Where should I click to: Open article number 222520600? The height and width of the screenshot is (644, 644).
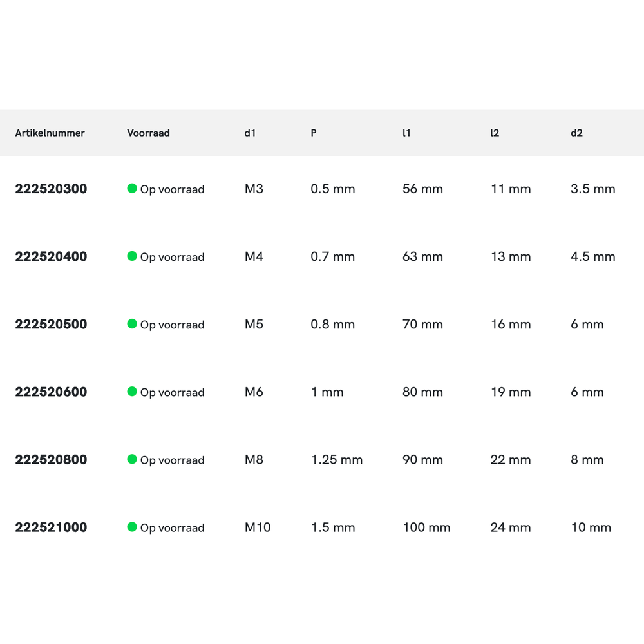tap(51, 392)
